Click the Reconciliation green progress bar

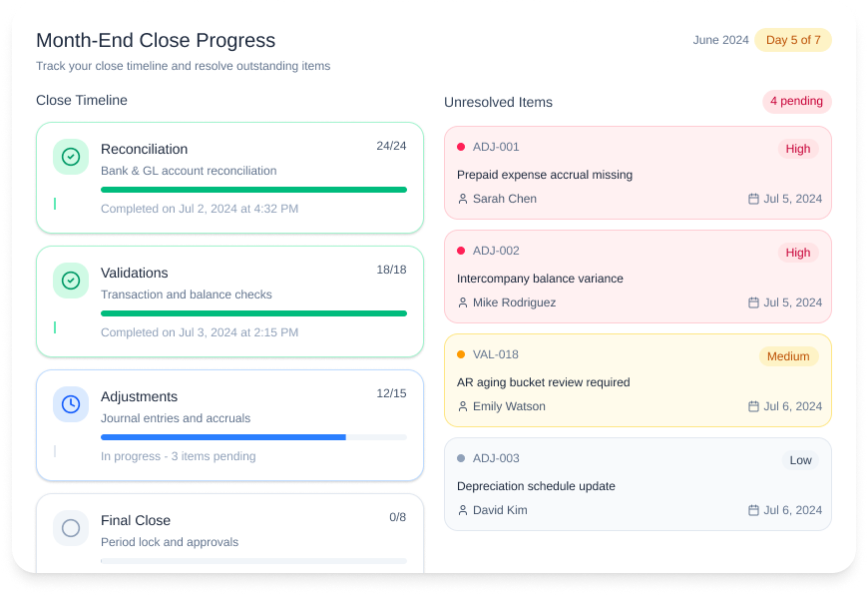tap(253, 190)
